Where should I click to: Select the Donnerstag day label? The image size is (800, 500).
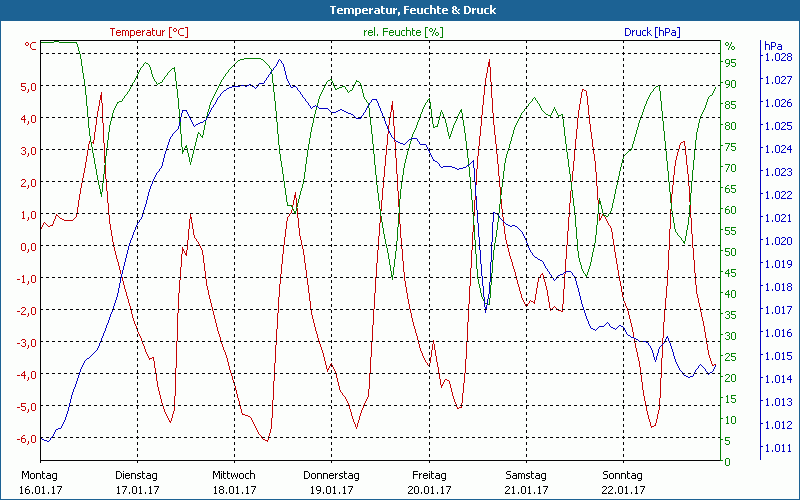[331, 475]
